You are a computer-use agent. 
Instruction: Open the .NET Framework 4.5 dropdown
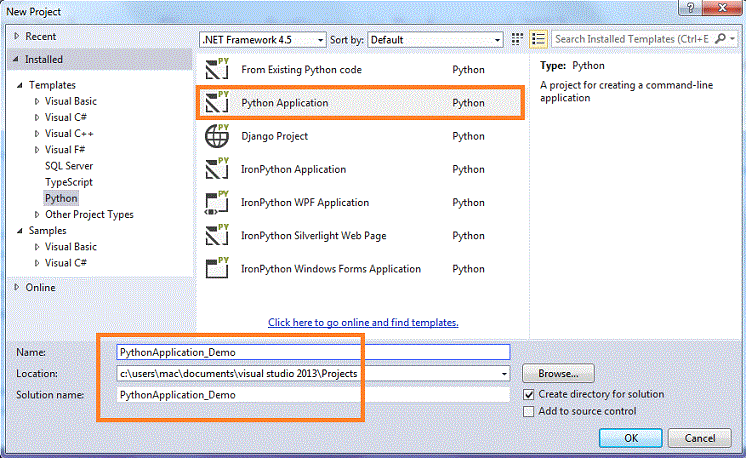263,39
